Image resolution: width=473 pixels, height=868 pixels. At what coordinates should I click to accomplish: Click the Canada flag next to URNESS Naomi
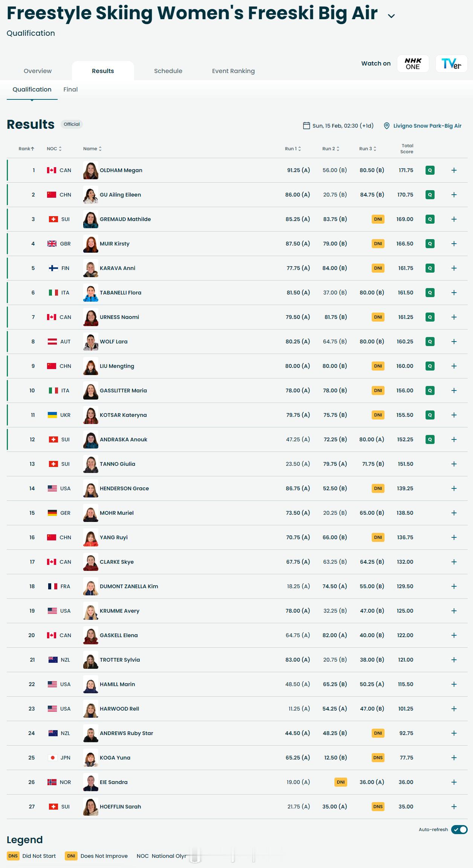[52, 317]
